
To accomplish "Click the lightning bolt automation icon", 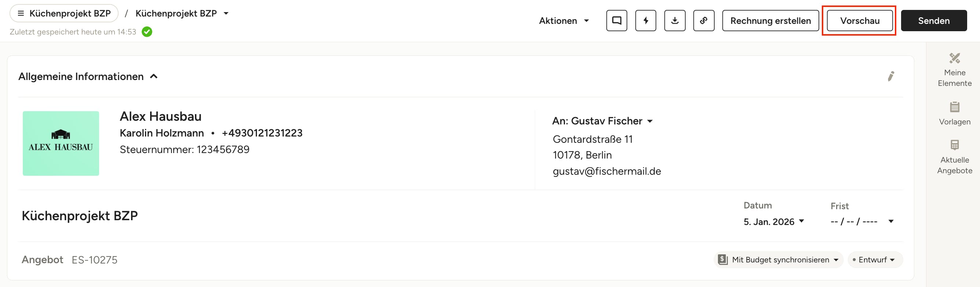I will click(646, 21).
